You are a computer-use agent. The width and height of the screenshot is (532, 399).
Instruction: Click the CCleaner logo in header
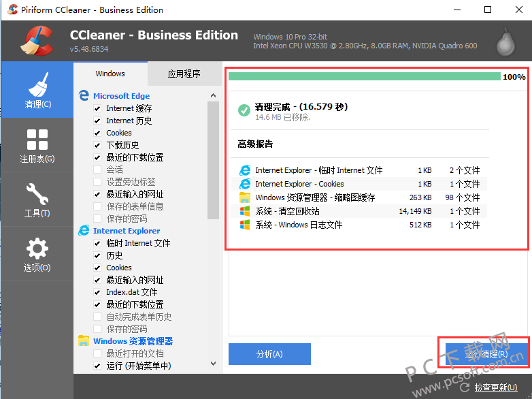(37, 41)
